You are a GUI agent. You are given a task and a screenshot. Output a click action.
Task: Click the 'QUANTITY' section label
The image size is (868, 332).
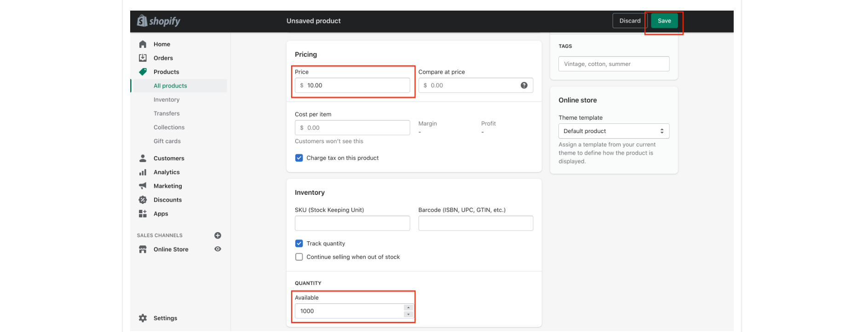tap(308, 283)
